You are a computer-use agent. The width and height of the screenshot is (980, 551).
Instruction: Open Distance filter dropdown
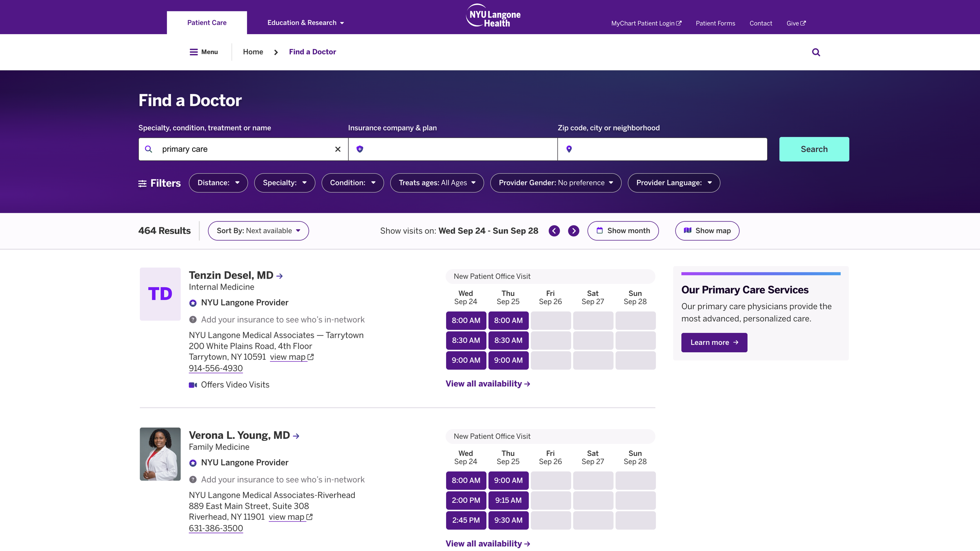coord(218,183)
